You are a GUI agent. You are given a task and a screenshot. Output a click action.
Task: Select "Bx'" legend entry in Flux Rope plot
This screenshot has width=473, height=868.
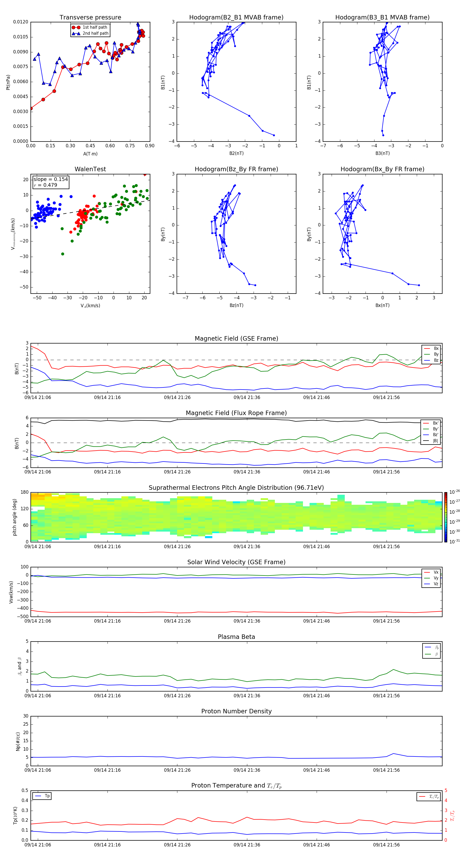tap(431, 423)
